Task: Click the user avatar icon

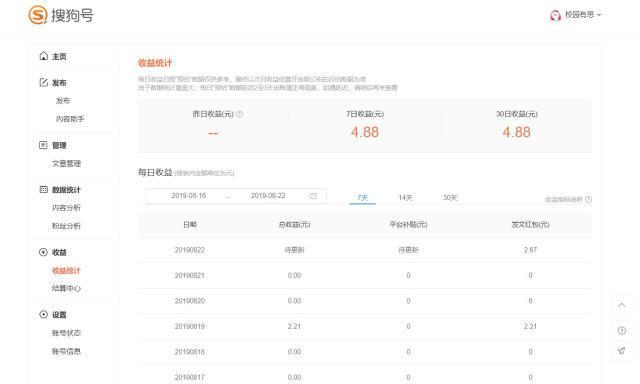Action: pyautogui.click(x=556, y=16)
